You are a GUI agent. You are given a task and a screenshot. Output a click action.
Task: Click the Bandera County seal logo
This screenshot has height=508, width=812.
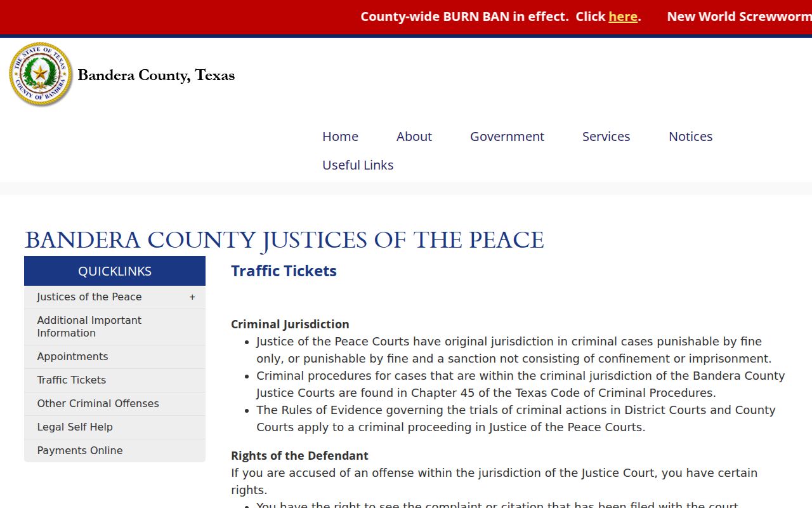[x=41, y=74]
